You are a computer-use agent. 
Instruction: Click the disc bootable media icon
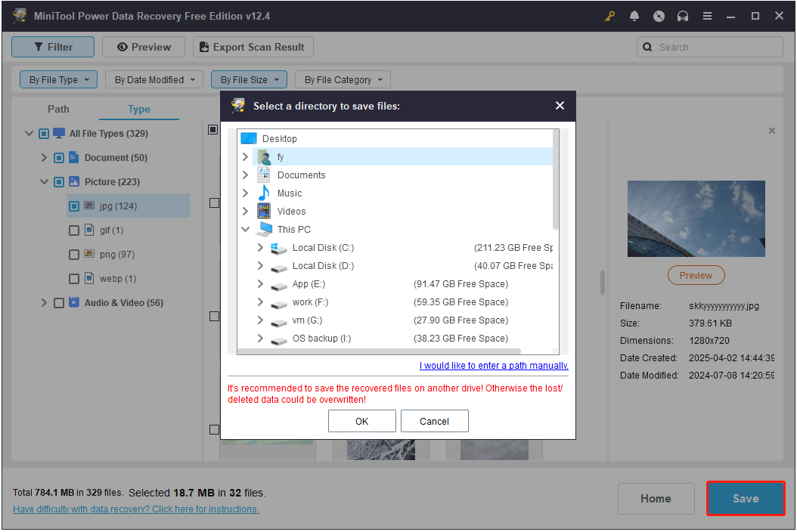click(659, 16)
